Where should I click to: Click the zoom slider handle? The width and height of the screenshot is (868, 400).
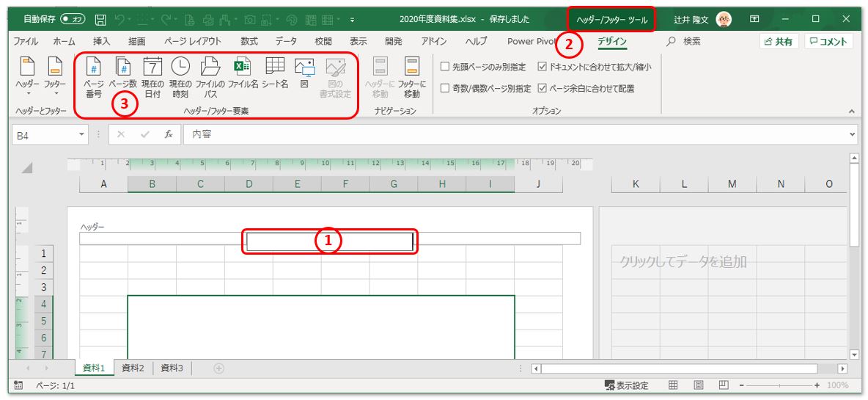tap(780, 385)
